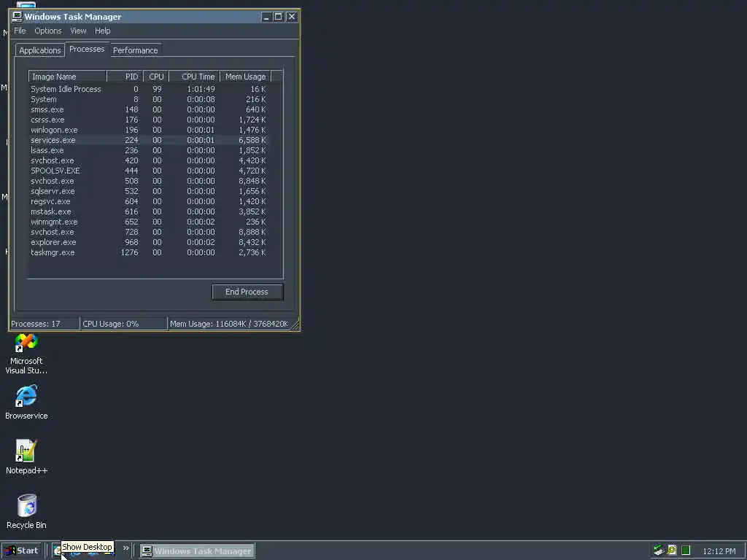The image size is (747, 560).
Task: Open the File menu
Action: [x=20, y=31]
